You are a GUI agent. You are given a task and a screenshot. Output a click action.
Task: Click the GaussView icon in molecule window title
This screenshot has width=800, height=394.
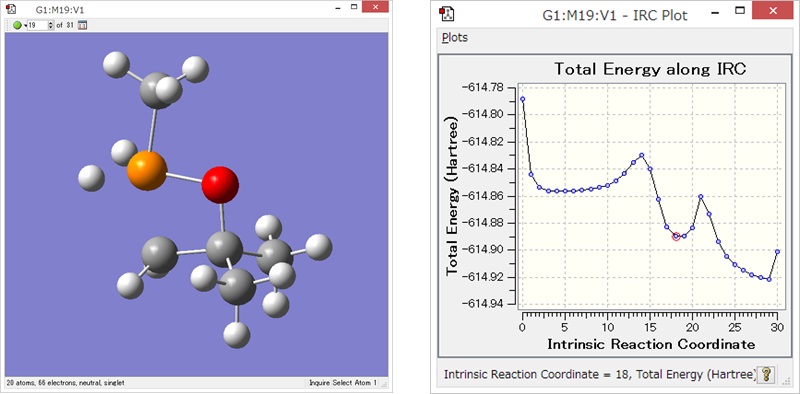[11, 8]
